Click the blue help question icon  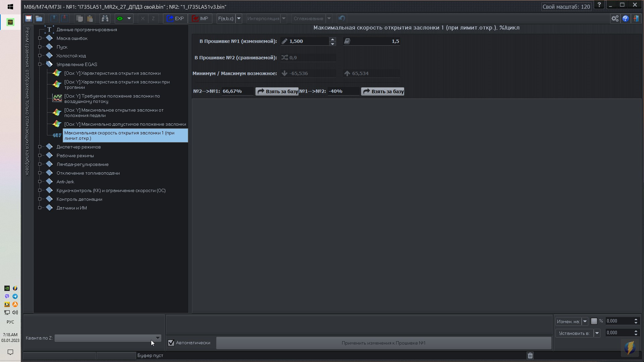pyautogui.click(x=626, y=18)
